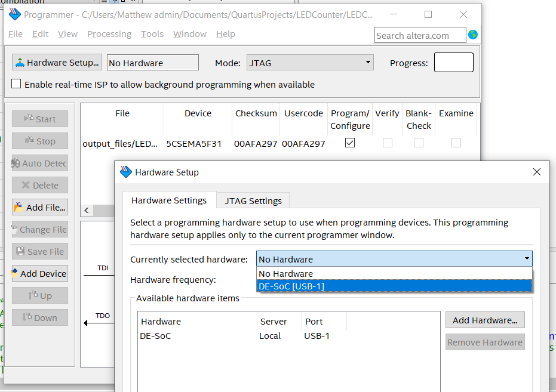Click the Stop button

pyautogui.click(x=39, y=141)
